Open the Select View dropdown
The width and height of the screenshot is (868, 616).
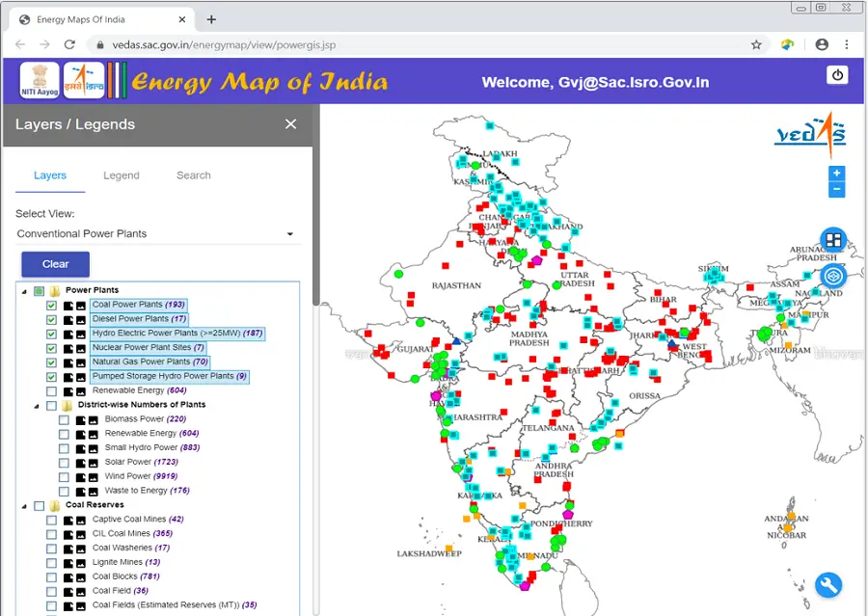(x=158, y=233)
